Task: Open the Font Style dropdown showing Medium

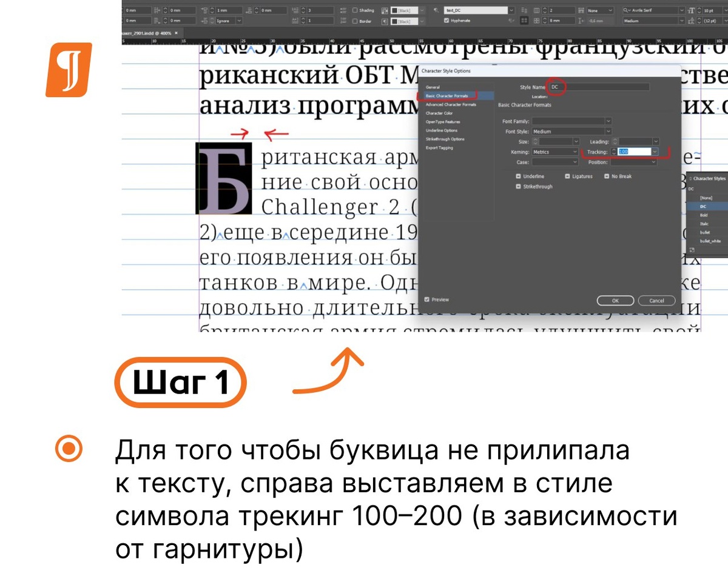Action: (608, 132)
